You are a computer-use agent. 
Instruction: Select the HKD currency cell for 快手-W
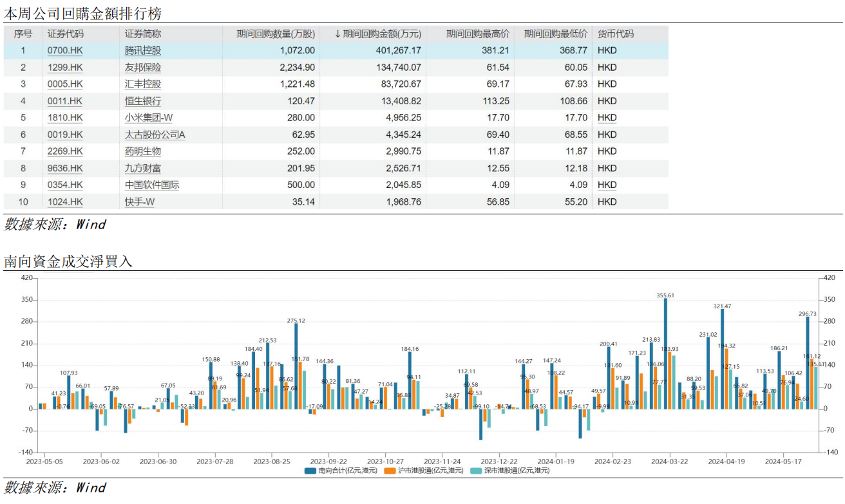[607, 201]
